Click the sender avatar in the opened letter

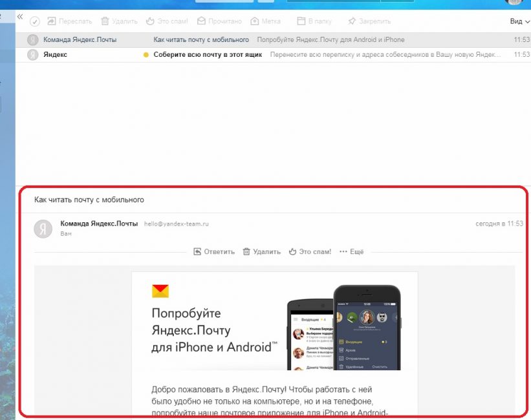click(x=43, y=229)
